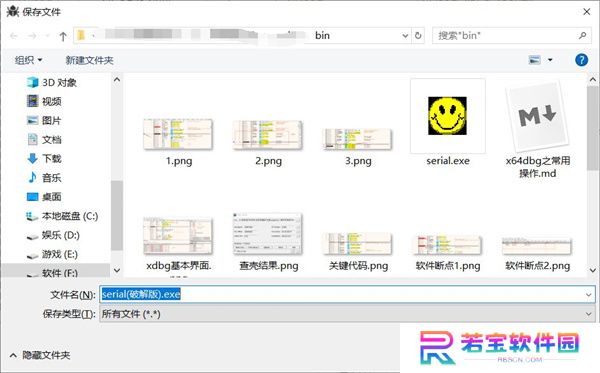Expand the address bar path dropdown arrow
The width and height of the screenshot is (600, 373).
pyautogui.click(x=405, y=36)
